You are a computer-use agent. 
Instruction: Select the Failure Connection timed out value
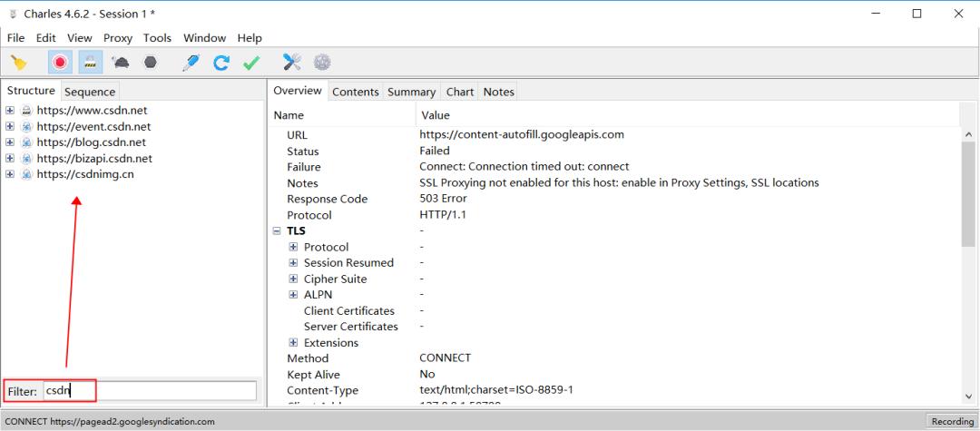click(x=524, y=167)
